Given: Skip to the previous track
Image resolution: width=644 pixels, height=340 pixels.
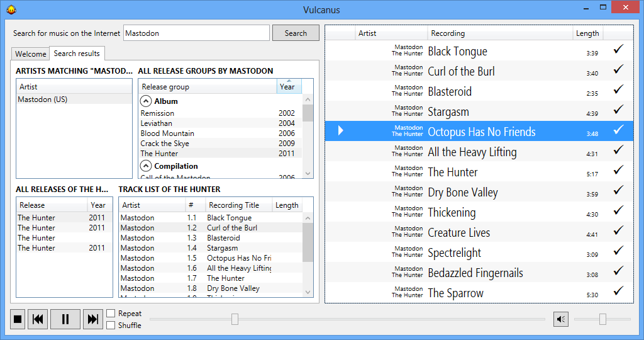Looking at the screenshot, I should click(x=38, y=319).
